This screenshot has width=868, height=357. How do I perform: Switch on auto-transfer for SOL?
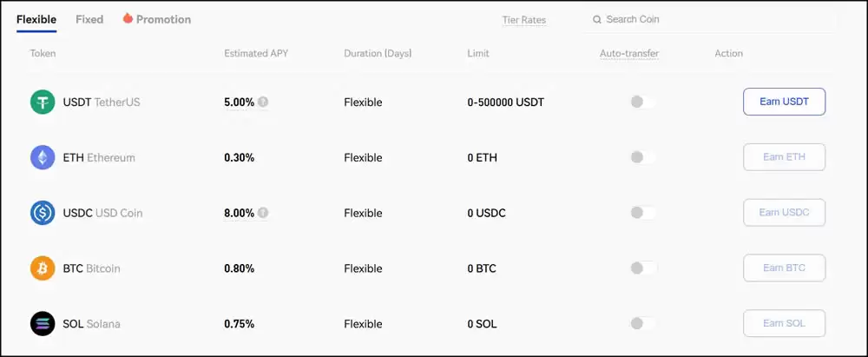[642, 324]
